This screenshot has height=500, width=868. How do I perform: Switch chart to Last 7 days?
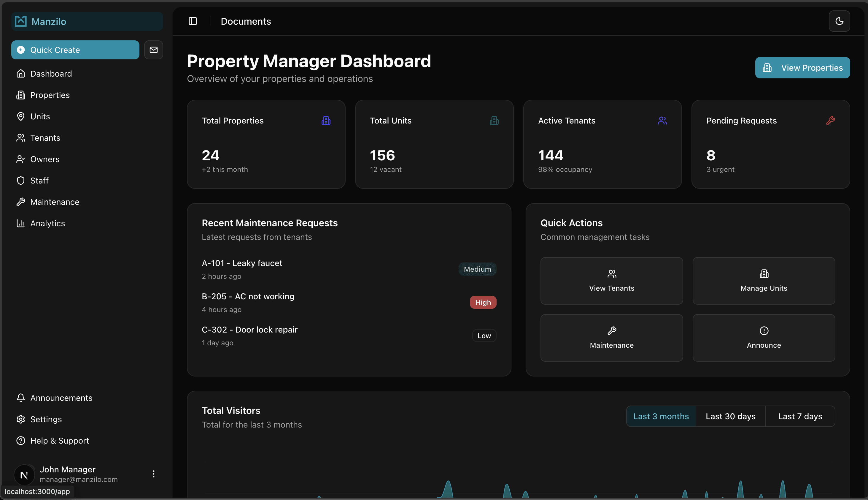[800, 416]
